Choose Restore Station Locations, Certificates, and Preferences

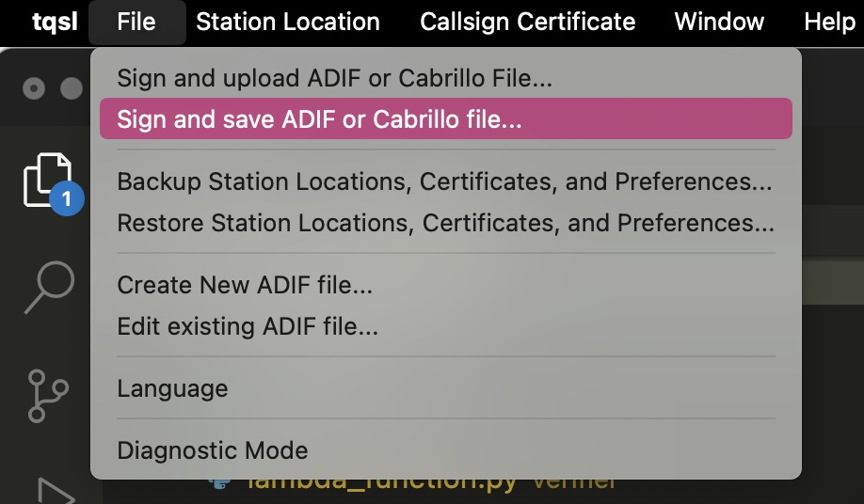pos(446,223)
